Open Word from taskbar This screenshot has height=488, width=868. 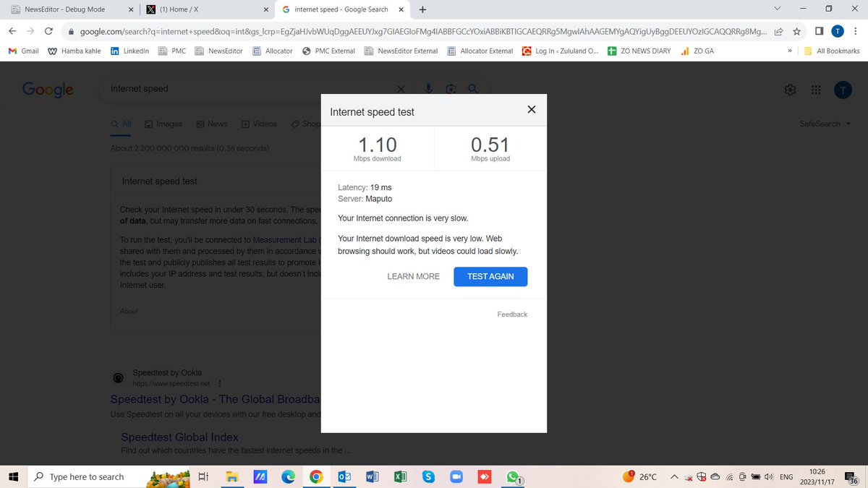point(373,476)
